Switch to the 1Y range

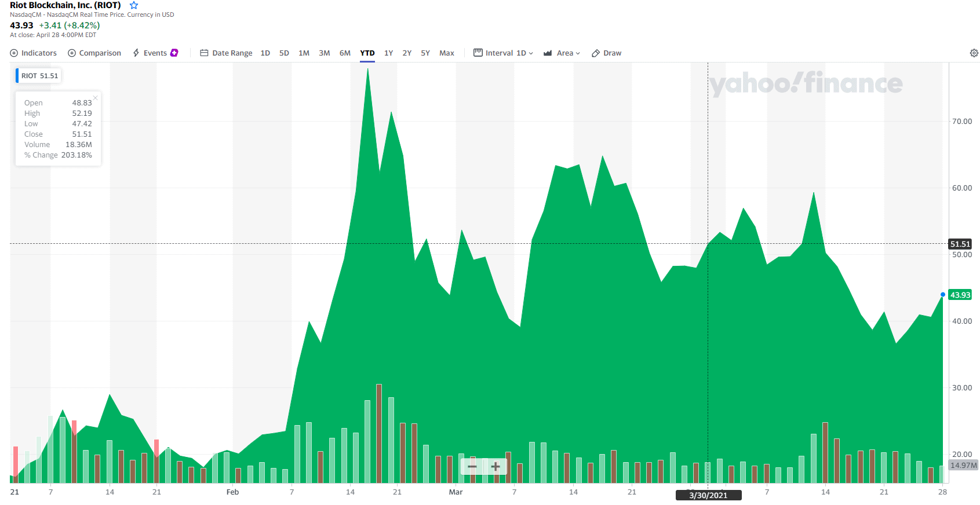pos(388,53)
